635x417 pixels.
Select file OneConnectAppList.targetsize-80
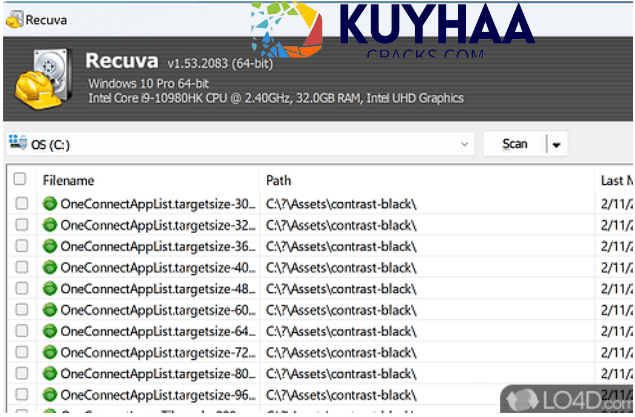158,374
